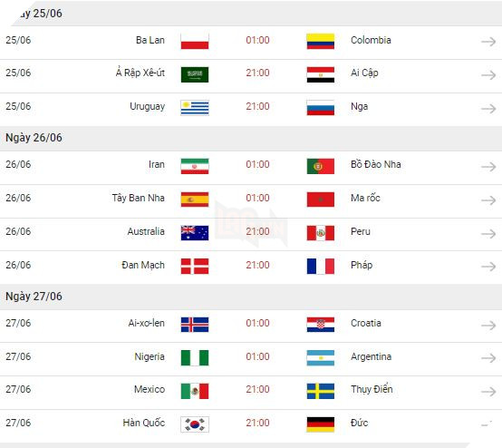The height and width of the screenshot is (448, 502).
Task: Open Đan Mạch vs Pháp match arrow
Action: coord(488,267)
